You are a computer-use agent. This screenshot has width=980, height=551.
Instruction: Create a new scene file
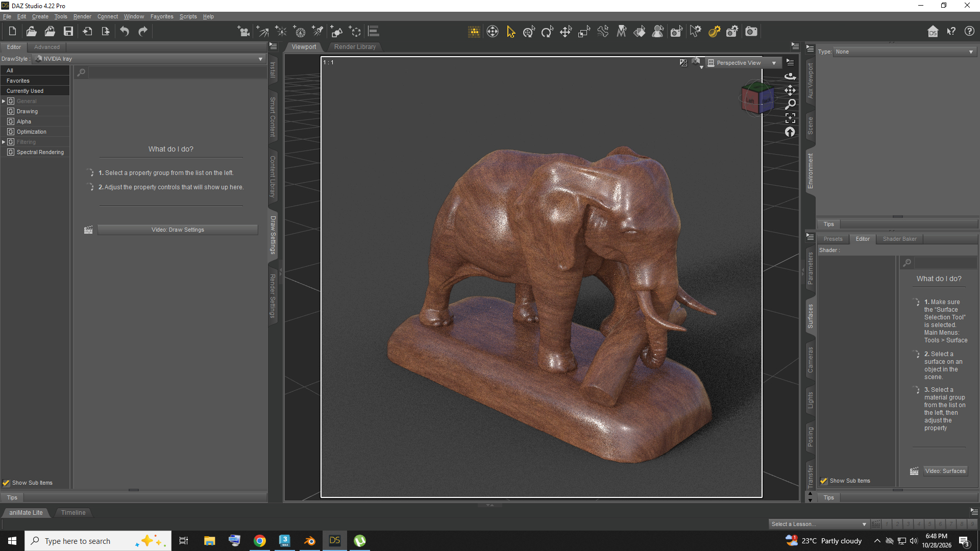click(x=12, y=32)
